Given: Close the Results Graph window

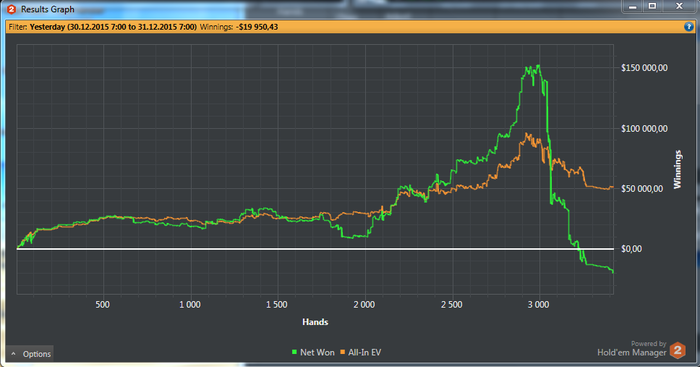Looking at the screenshot, I should [x=679, y=6].
